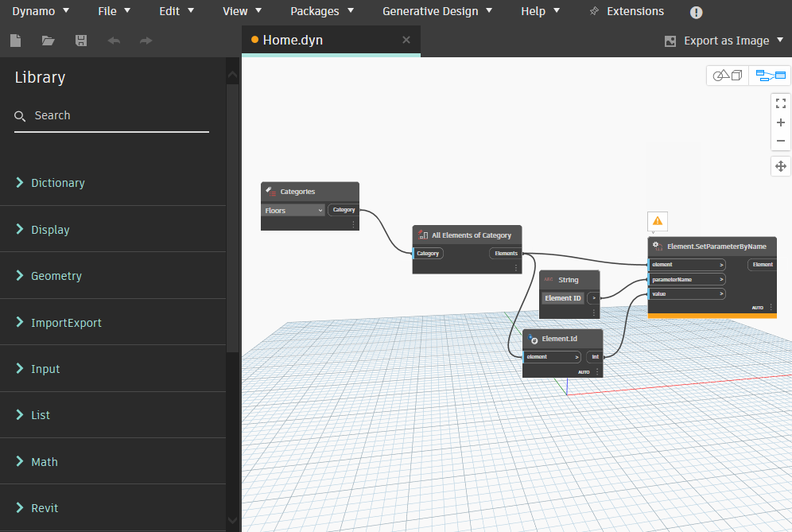Click the value input port
Screen dimensions: 792x532
pyautogui.click(x=687, y=293)
